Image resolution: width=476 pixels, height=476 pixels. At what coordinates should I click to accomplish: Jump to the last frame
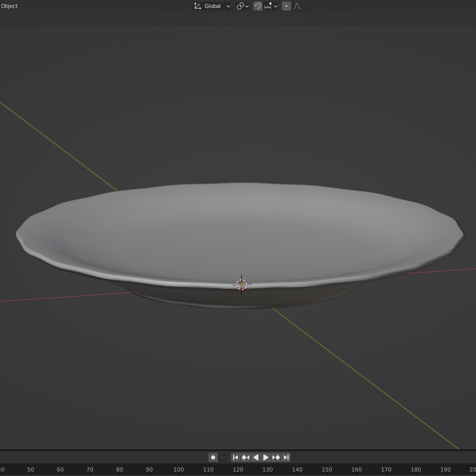tap(286, 457)
